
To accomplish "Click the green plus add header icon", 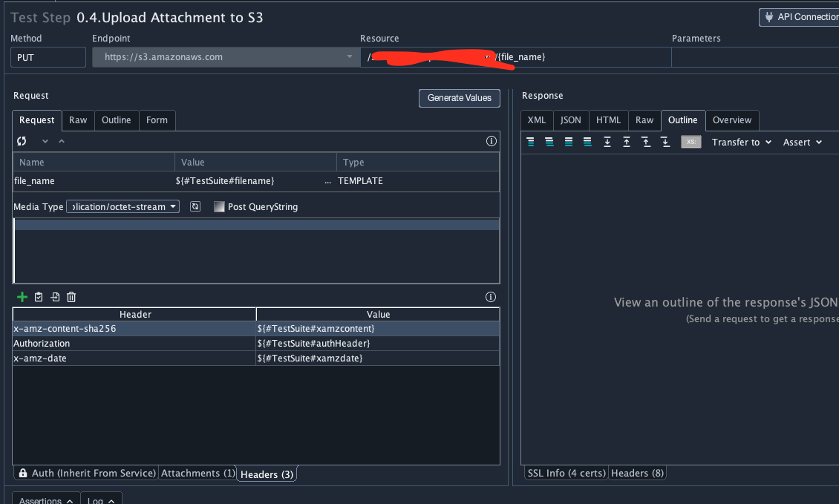I will pos(22,297).
